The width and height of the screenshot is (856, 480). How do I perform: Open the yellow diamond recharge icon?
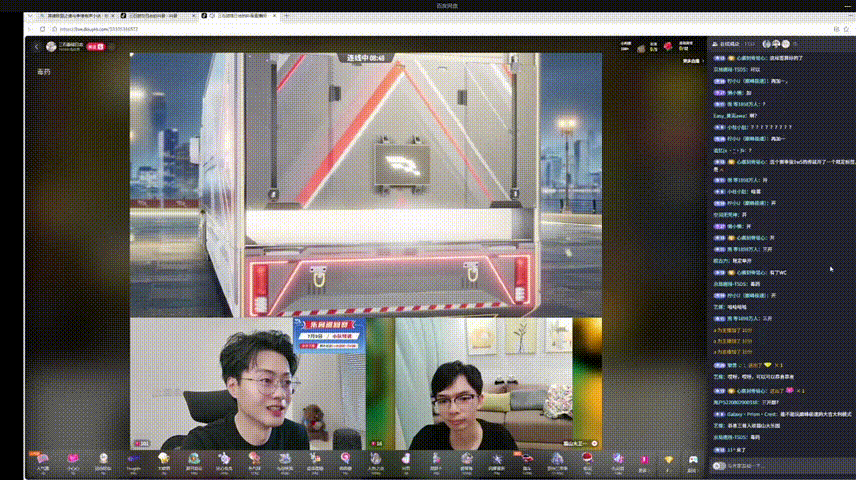point(668,461)
